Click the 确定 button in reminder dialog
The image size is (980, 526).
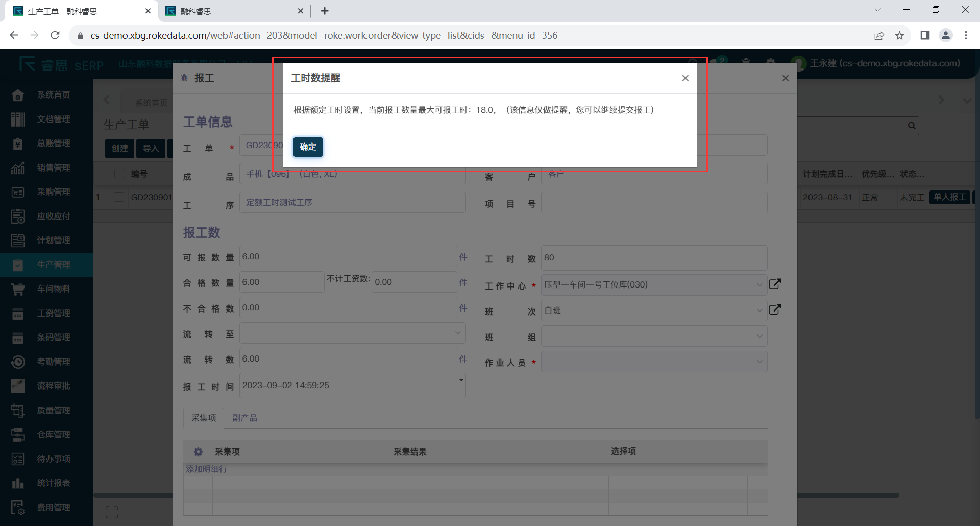pos(308,147)
